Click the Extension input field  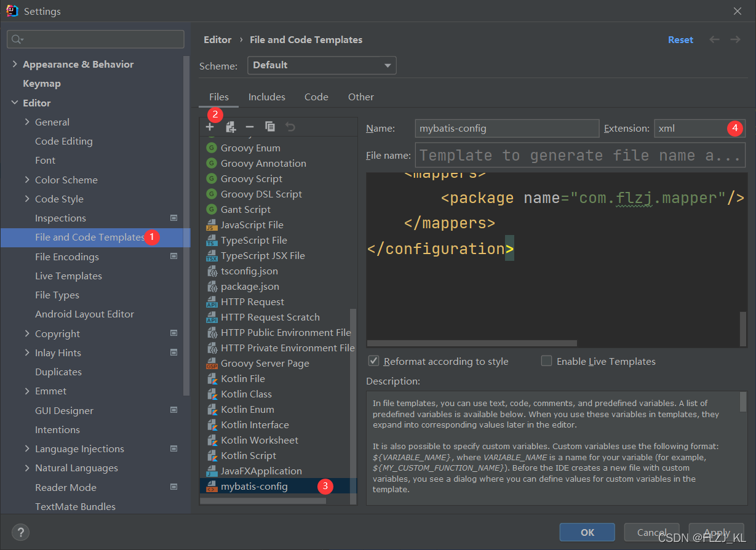pyautogui.click(x=699, y=129)
